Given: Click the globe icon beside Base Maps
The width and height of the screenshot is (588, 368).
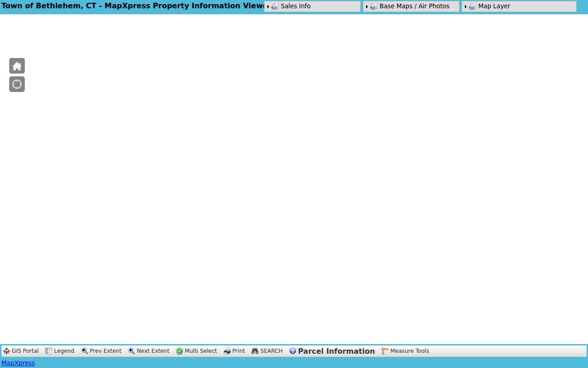Looking at the screenshot, I should point(373,6).
